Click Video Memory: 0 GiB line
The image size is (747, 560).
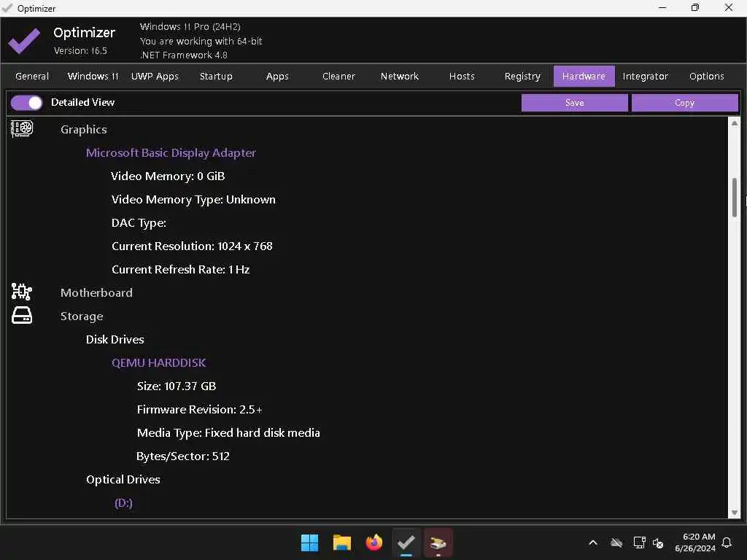tap(168, 176)
